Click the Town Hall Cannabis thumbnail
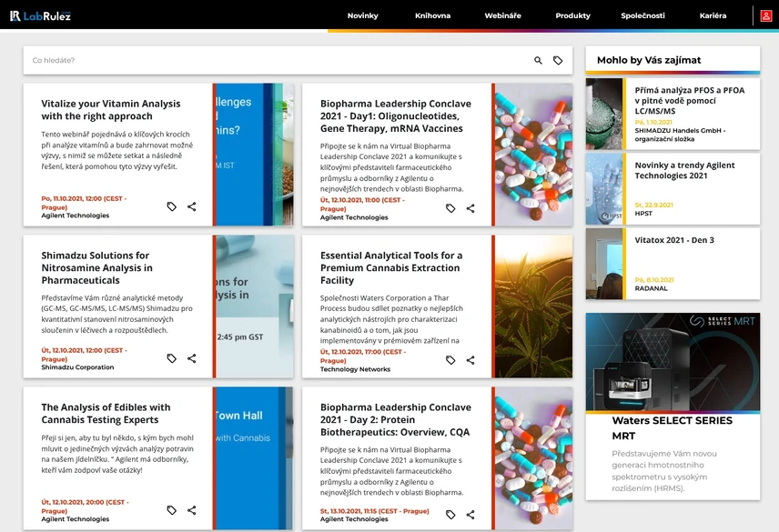This screenshot has width=779, height=532. (x=255, y=458)
